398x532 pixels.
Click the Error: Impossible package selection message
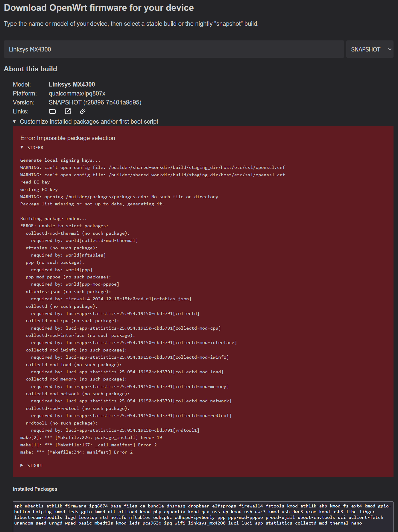(x=68, y=138)
